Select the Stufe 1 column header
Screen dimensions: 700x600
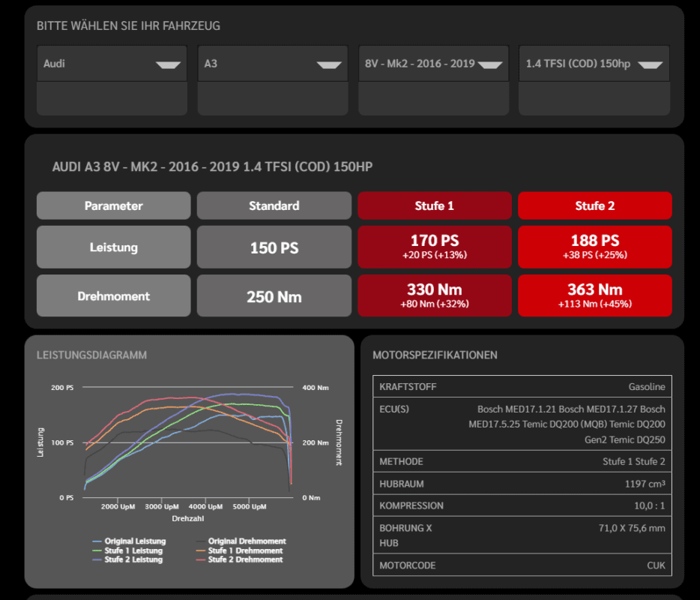click(x=435, y=205)
